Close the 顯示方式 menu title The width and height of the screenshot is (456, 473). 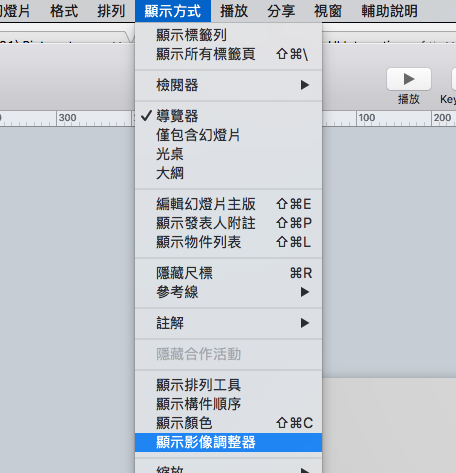[x=173, y=11]
